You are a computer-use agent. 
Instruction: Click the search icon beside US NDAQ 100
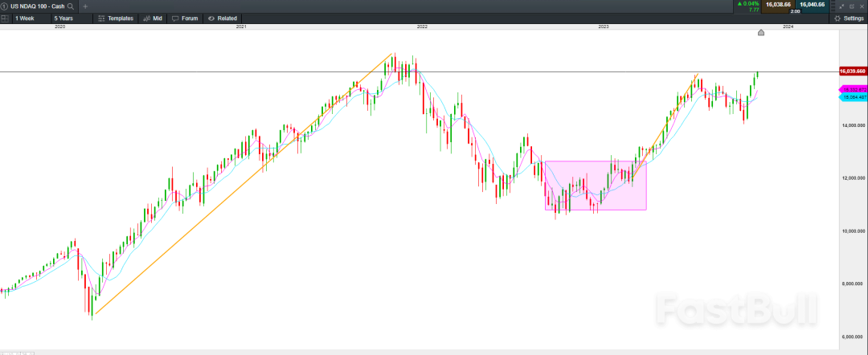pos(71,6)
